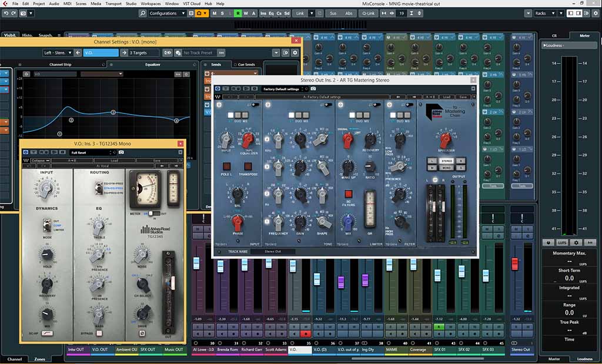602x364 pixels.
Task: Click the Save button in TG12345 plugin
Action: (157, 161)
